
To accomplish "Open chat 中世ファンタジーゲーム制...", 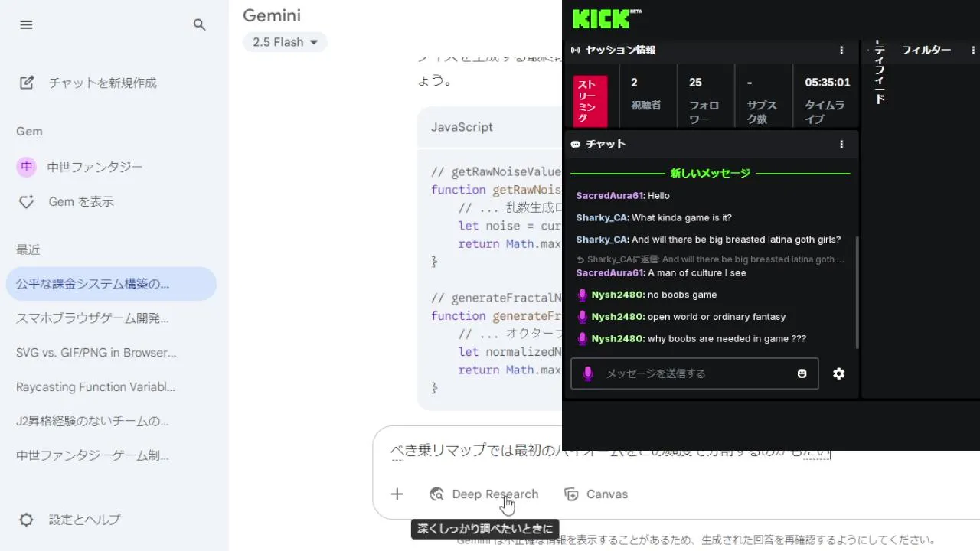I will tap(93, 455).
